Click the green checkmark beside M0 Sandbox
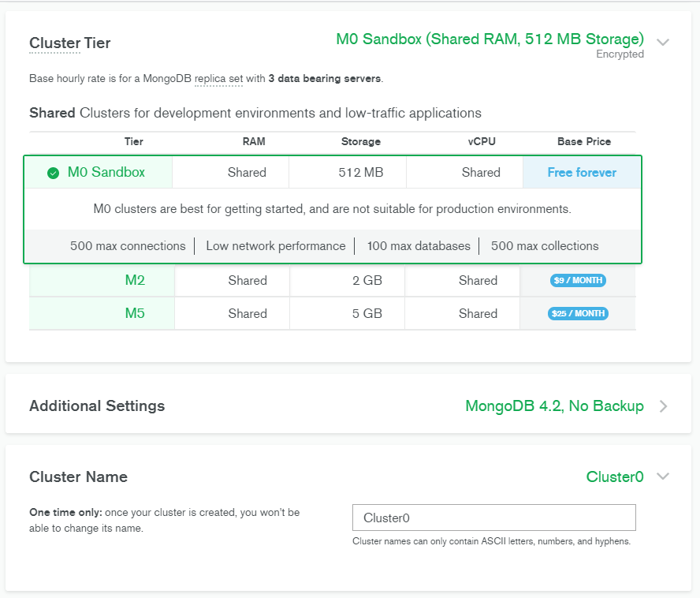700x598 pixels. point(53,173)
